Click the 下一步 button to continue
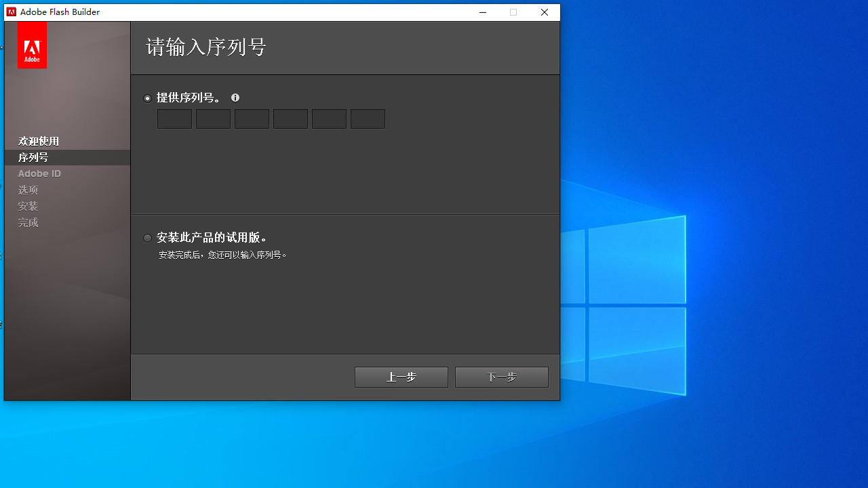This screenshot has height=488, width=868. 501,377
